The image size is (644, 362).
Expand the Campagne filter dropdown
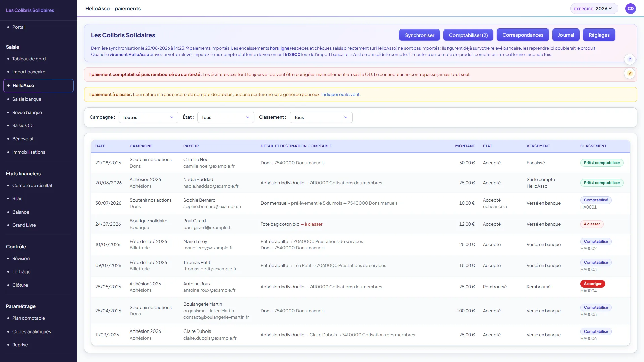148,117
